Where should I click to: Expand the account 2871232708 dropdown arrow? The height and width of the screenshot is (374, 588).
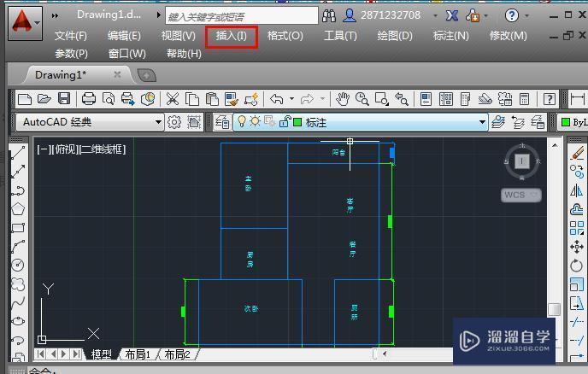tap(435, 15)
